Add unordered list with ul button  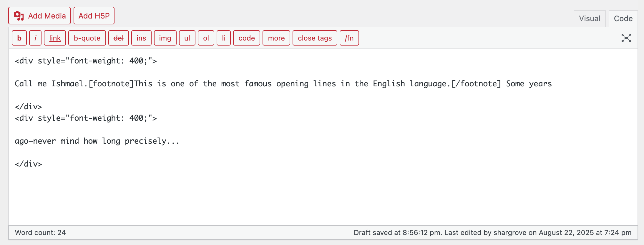(x=187, y=38)
